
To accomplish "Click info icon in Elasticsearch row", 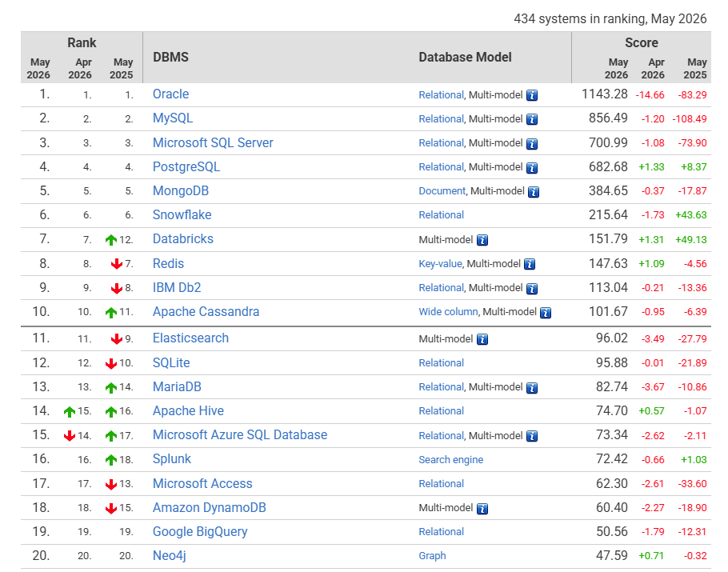I will tap(482, 339).
